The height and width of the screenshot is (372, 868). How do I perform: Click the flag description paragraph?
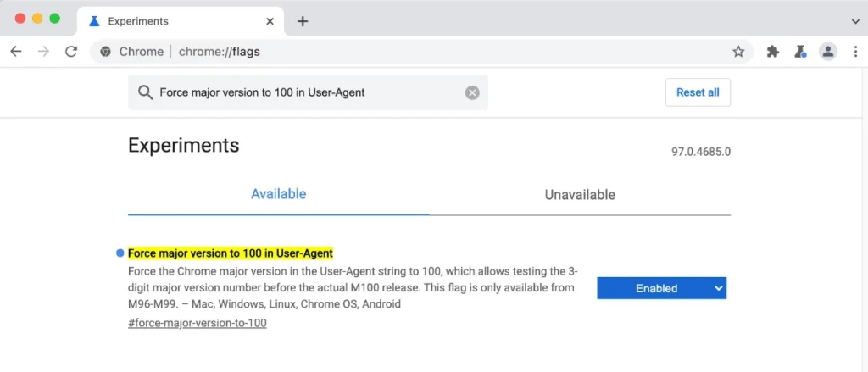(353, 288)
